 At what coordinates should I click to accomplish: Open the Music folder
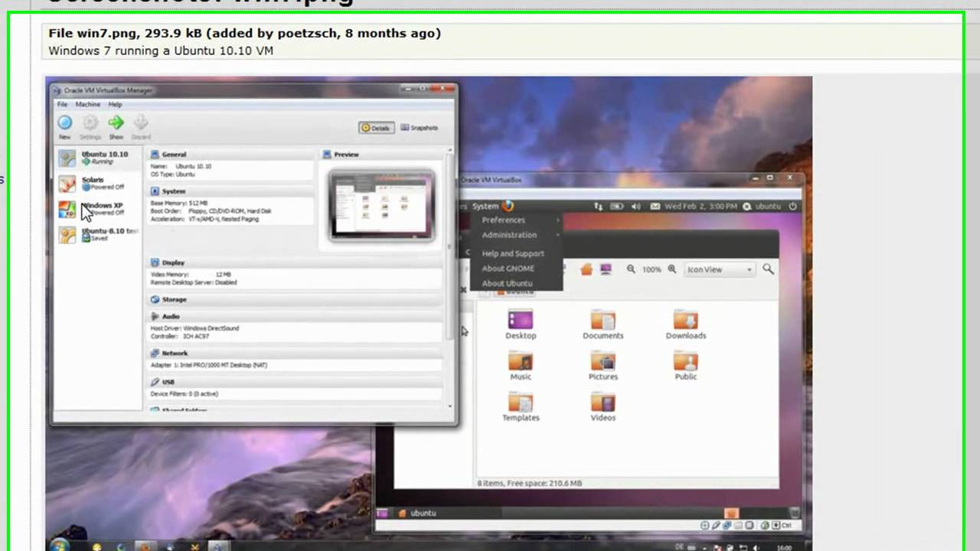pos(521,366)
